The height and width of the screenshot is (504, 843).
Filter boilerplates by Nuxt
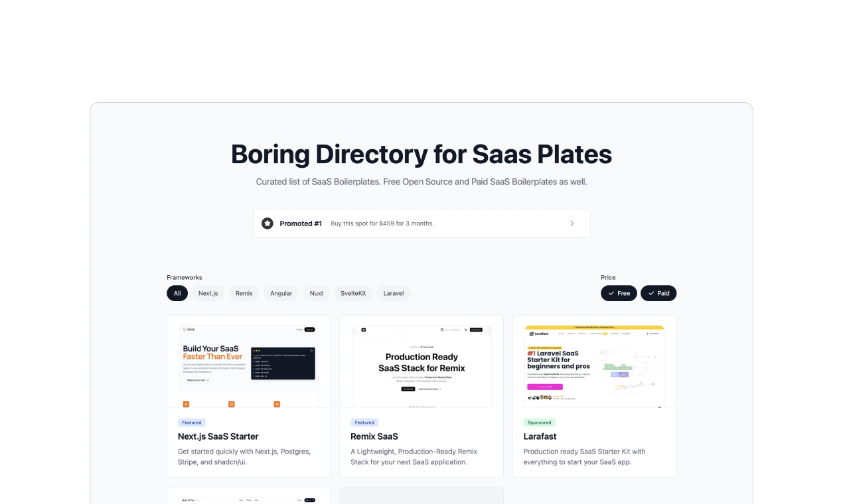click(x=317, y=293)
